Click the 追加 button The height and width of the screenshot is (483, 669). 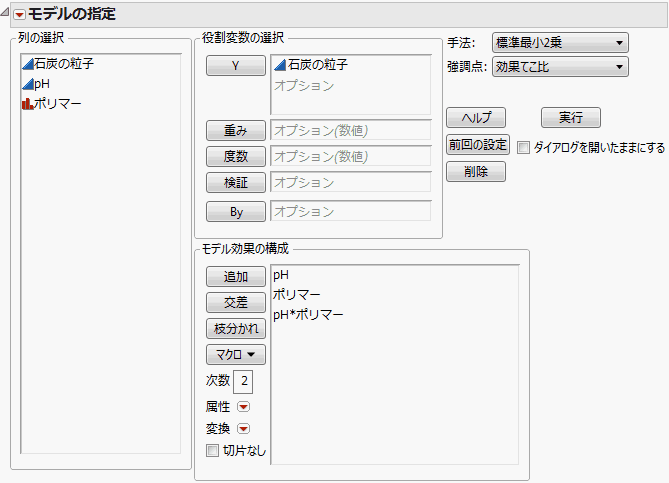pos(236,276)
